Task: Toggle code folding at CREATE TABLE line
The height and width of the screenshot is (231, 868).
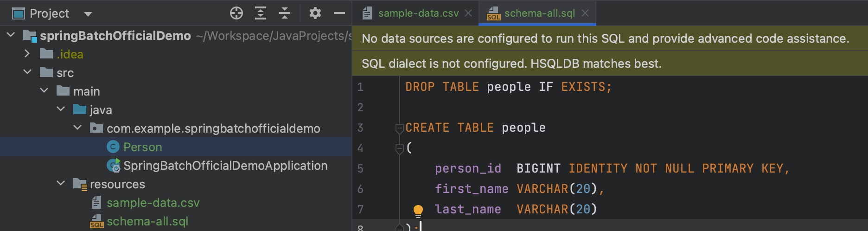Action: coord(399,128)
